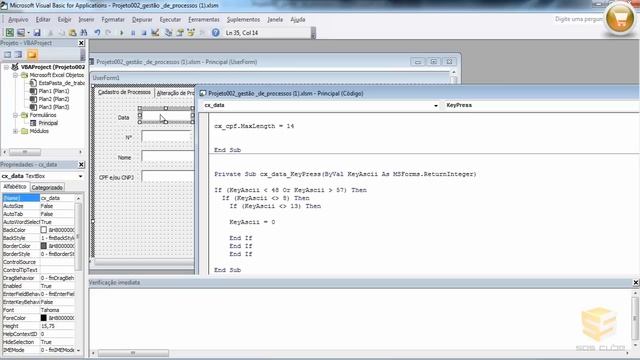Open the Inserir menu
Screen dimensions: 640x360
tap(86, 20)
